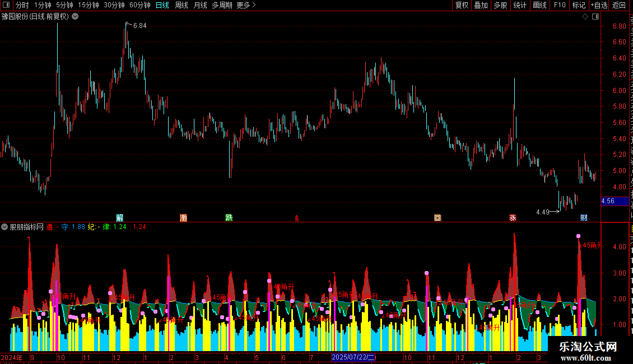Image resolution: width=633 pixels, height=364 pixels.
Task: Toggle the panel layout icon near price axis
Action: [595, 17]
